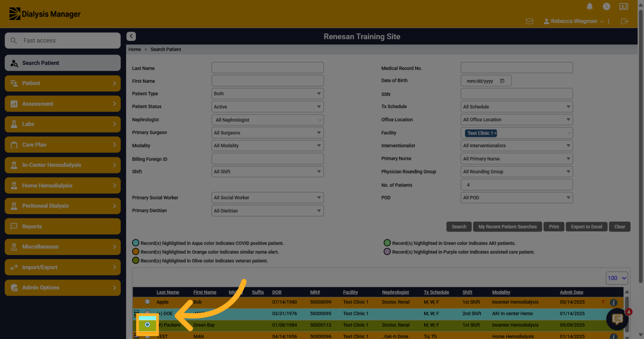Click the Export to Excel button

pos(586,227)
